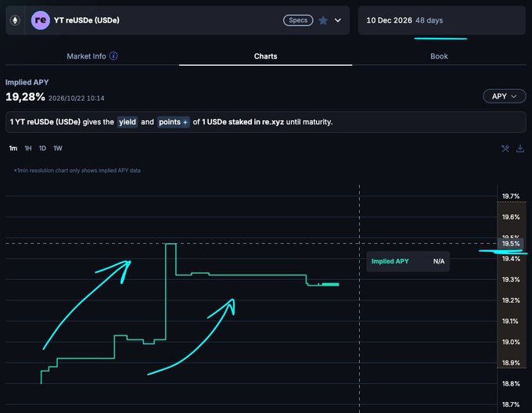Favorite the market with the star icon
The image size is (532, 413).
[323, 20]
